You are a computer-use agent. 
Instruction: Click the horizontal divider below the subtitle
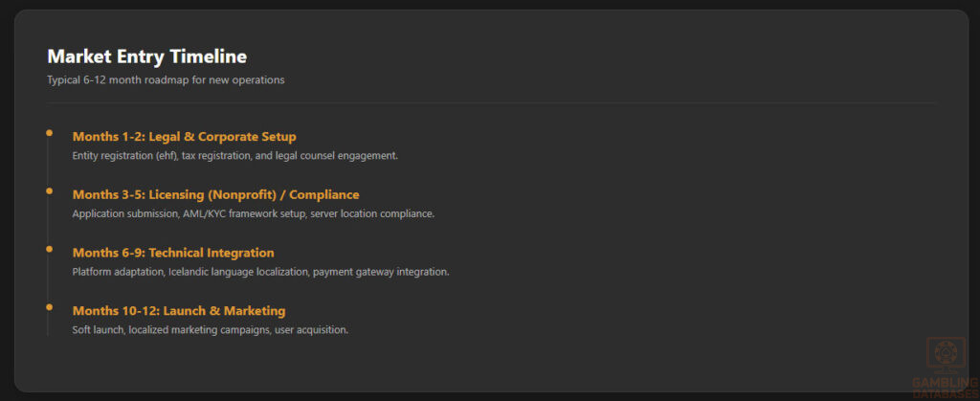(491, 102)
